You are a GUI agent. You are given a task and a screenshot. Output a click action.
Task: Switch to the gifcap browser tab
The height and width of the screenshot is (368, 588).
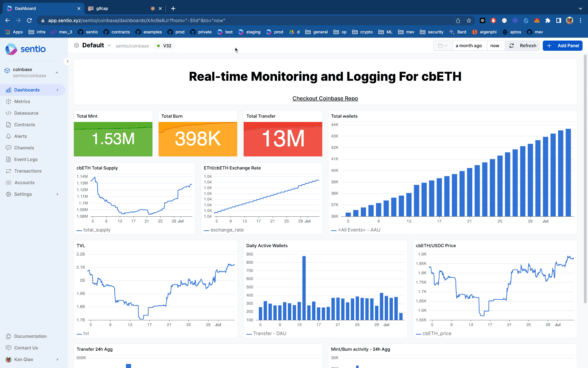125,9
